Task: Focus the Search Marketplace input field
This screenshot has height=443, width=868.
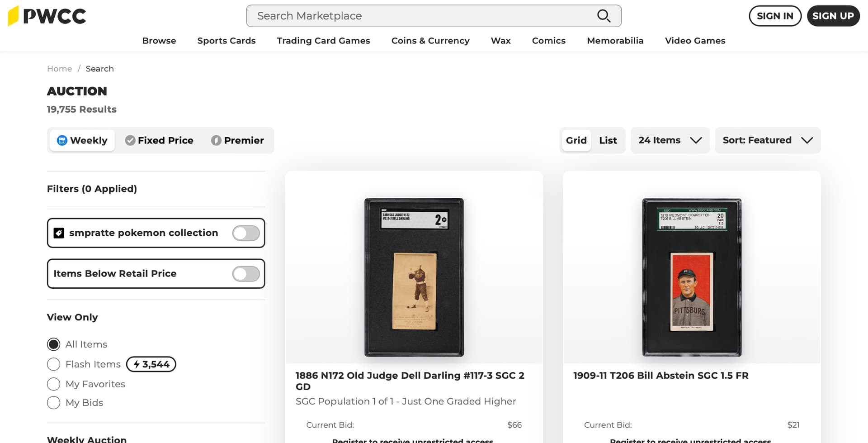Action: (420, 16)
